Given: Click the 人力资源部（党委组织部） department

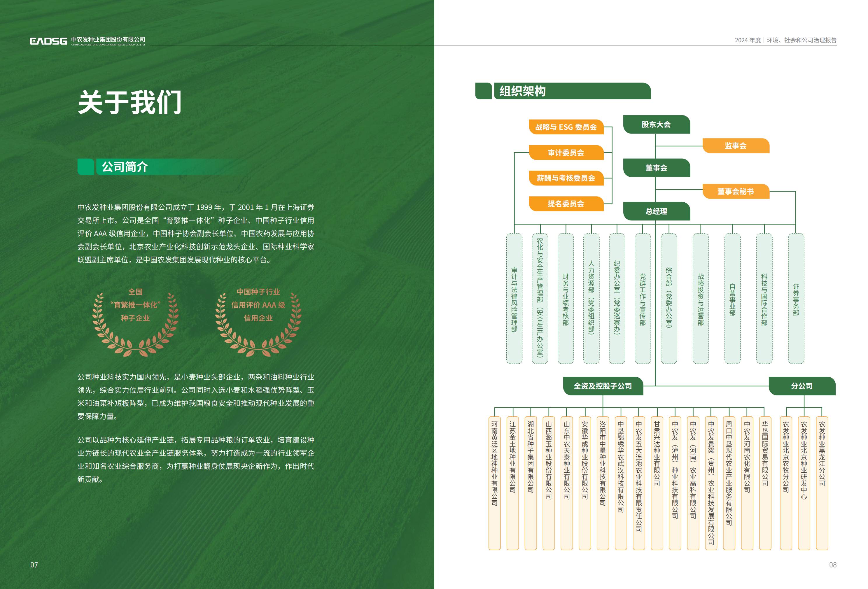Looking at the screenshot, I should [x=591, y=299].
